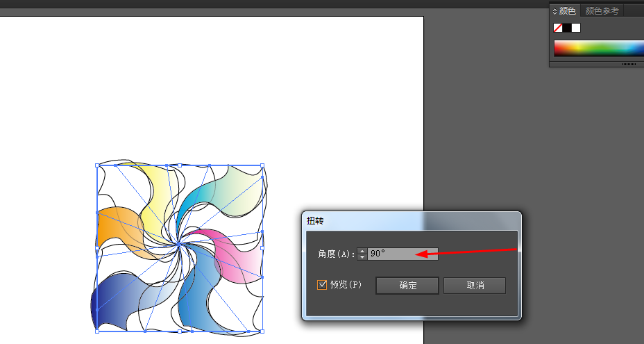The image size is (644, 344).
Task: Pick a color from the spectrum bar
Action: [599, 48]
